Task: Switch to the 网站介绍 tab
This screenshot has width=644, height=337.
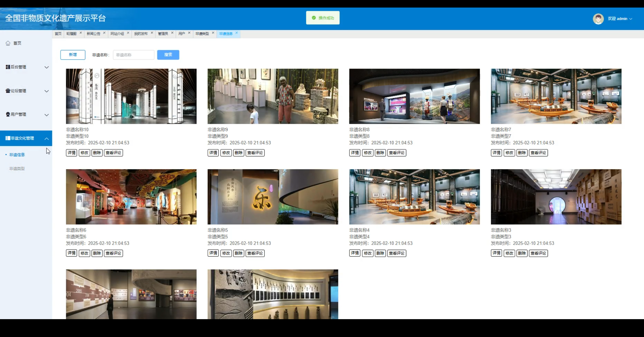Action: click(117, 34)
